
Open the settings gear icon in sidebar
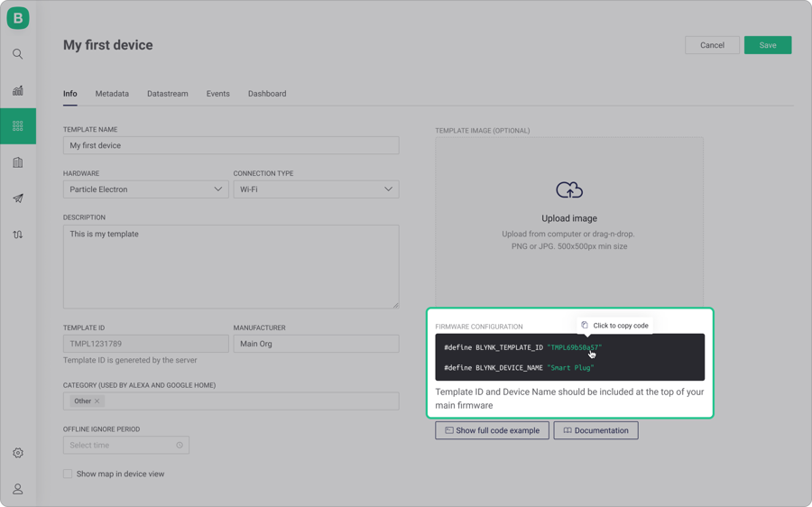tap(18, 453)
